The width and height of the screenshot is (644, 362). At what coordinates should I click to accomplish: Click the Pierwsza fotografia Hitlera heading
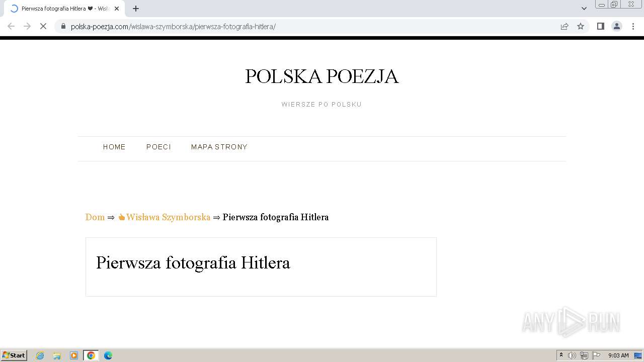pos(193,263)
